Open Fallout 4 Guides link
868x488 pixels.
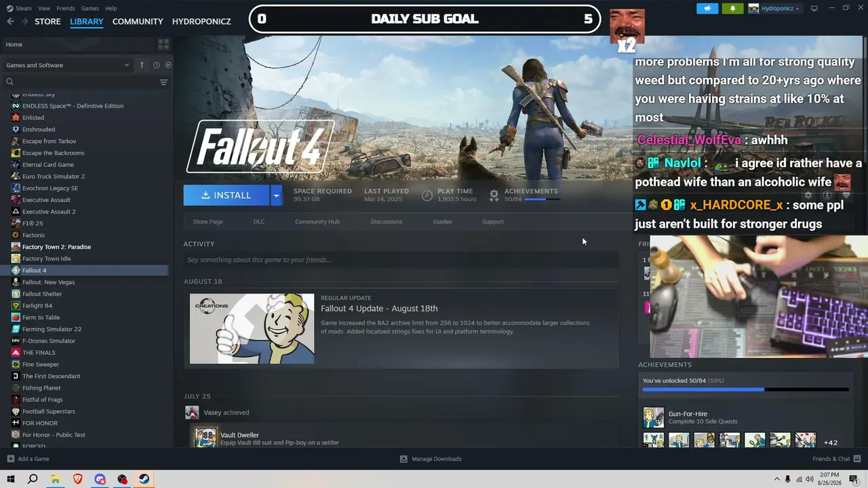[x=442, y=222]
